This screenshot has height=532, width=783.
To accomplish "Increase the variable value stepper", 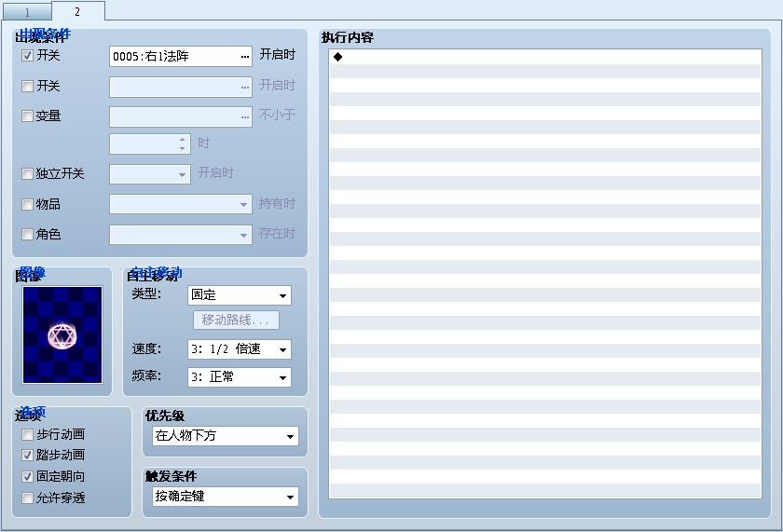I will (183, 140).
